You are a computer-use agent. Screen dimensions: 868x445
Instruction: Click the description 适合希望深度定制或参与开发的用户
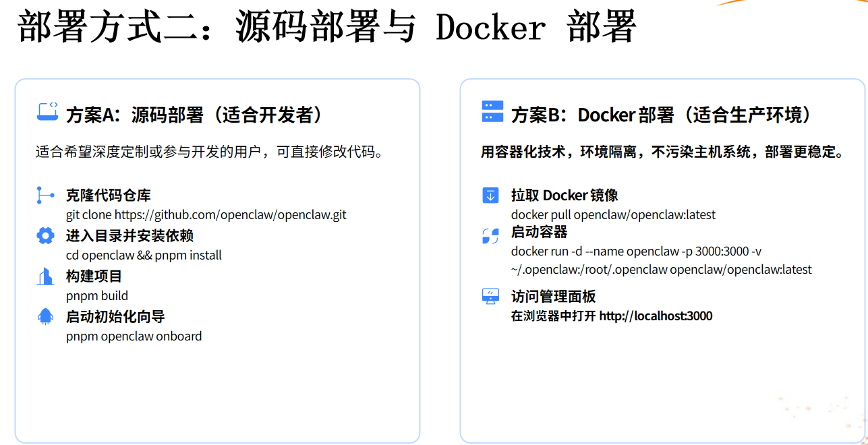point(210,152)
